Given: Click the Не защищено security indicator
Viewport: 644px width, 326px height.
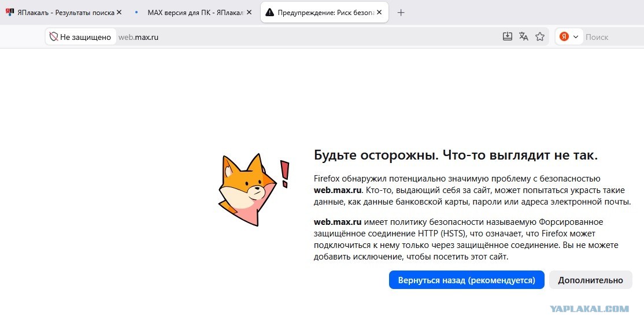Looking at the screenshot, I should pos(80,37).
